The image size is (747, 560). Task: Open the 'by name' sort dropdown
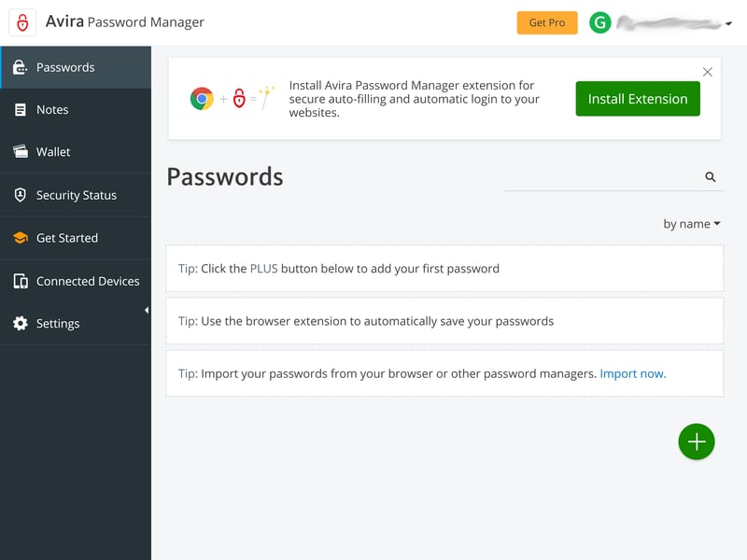pyautogui.click(x=692, y=224)
